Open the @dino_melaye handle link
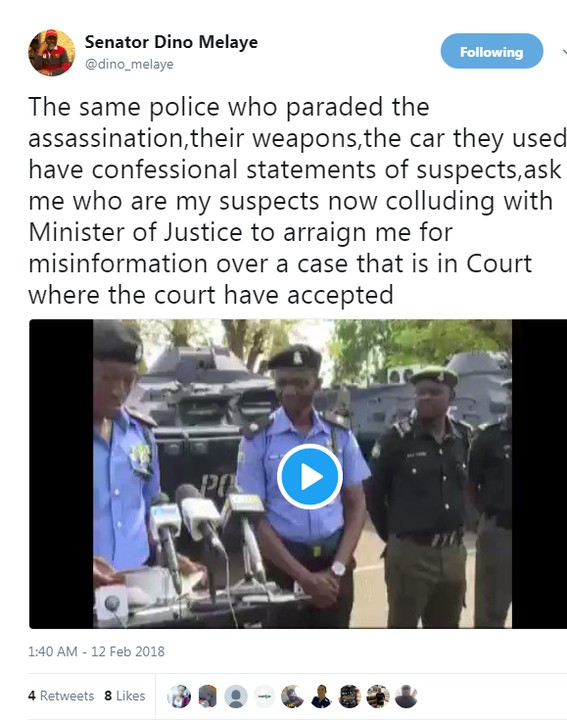 [x=129, y=64]
